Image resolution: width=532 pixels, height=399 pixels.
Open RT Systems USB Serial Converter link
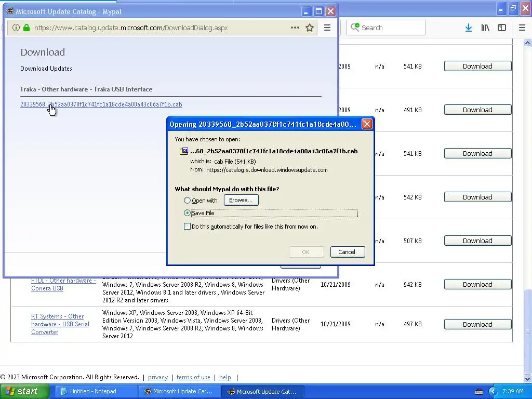(60, 324)
